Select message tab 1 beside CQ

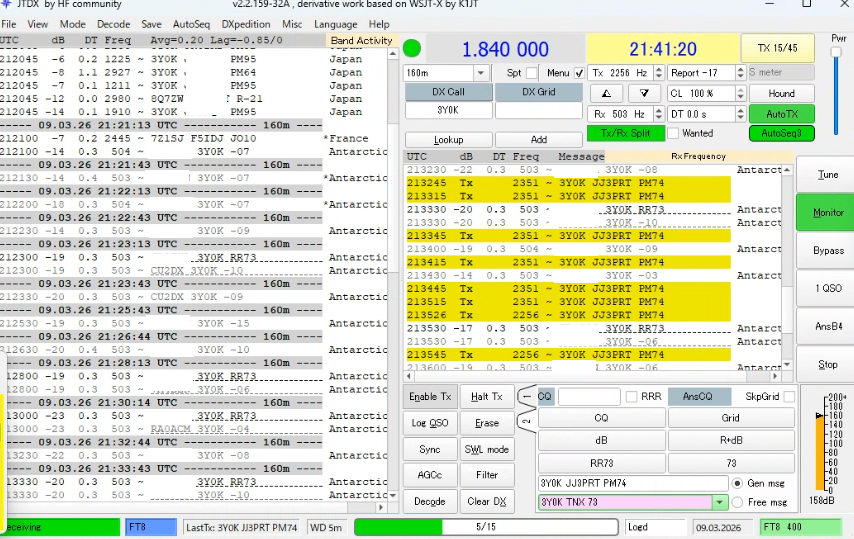(527, 396)
